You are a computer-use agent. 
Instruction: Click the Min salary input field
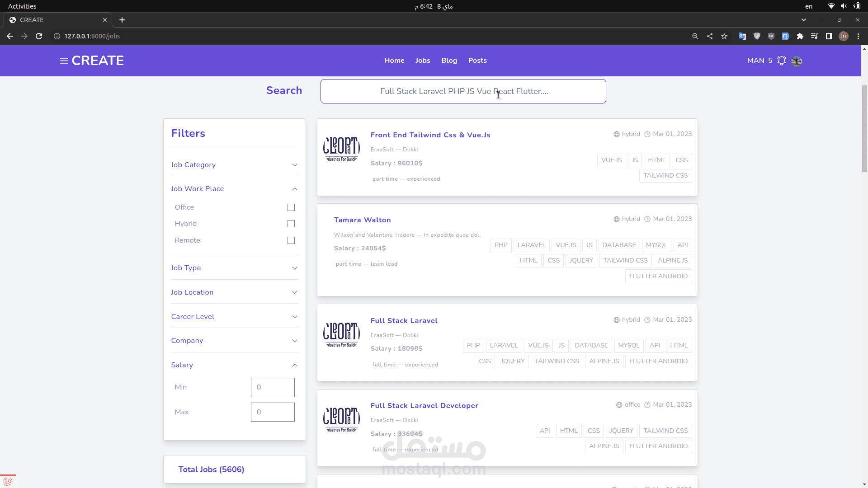click(273, 387)
